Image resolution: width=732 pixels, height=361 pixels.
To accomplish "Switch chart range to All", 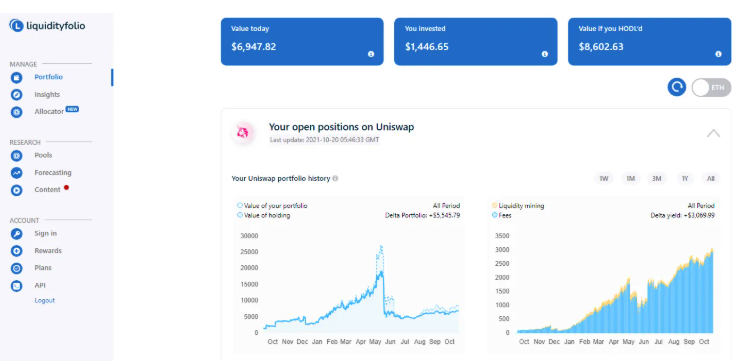I will coord(711,178).
